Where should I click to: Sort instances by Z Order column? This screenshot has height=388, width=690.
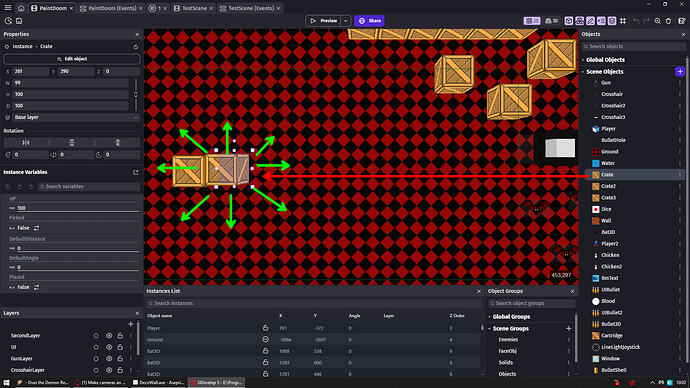point(457,316)
